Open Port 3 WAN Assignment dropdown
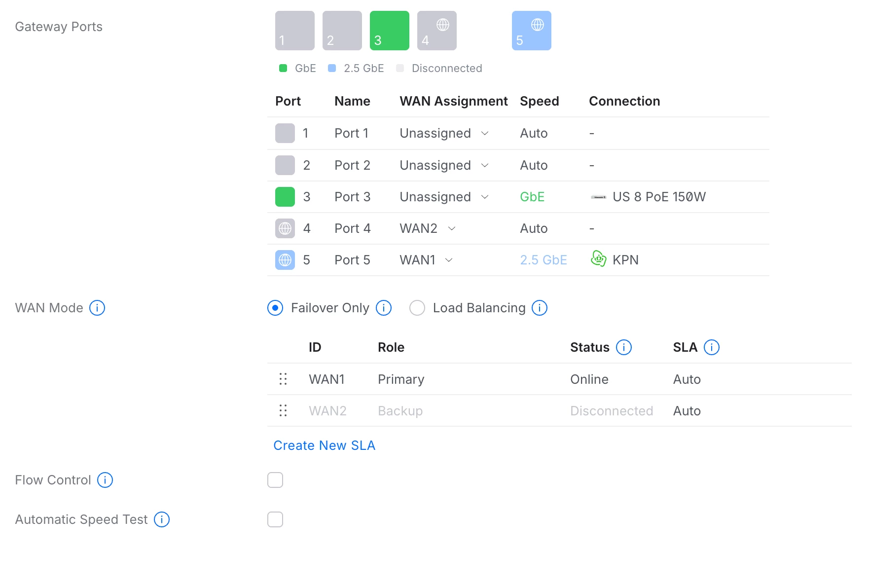 [x=444, y=197]
